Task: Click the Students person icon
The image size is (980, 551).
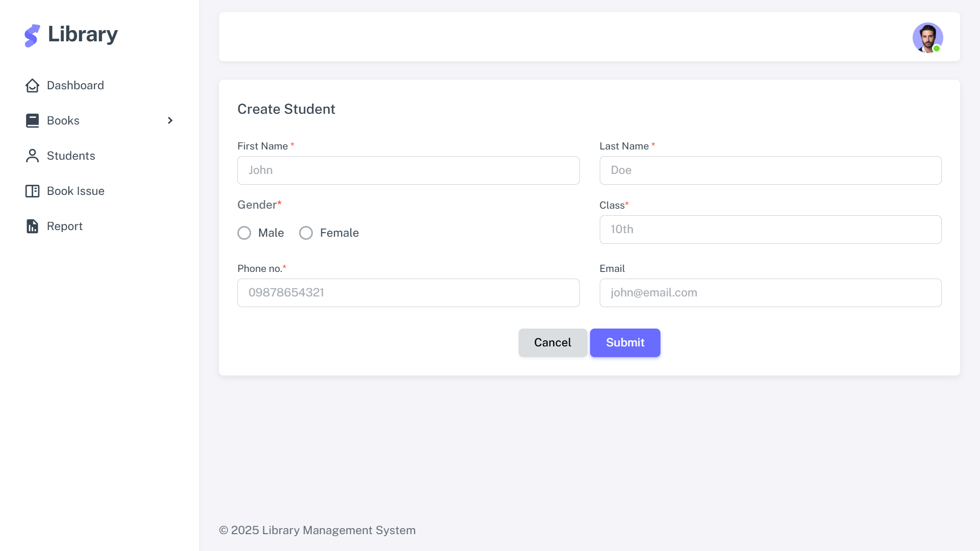Action: 32,156
